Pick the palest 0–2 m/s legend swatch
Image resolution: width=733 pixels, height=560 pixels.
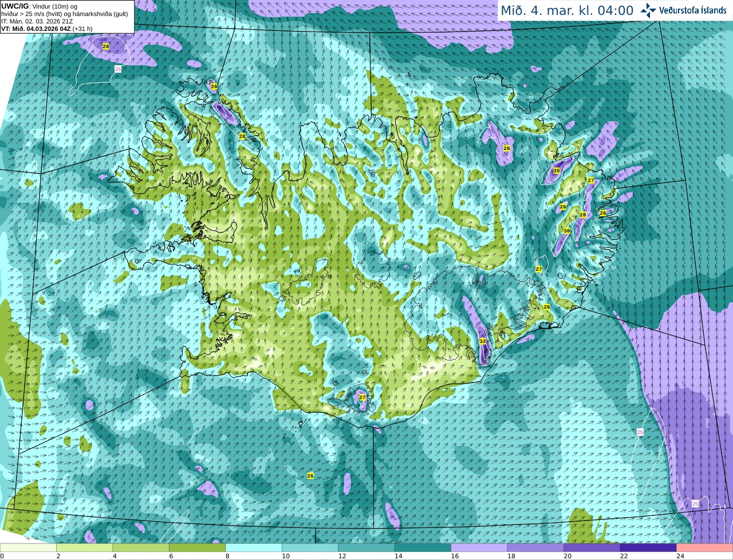point(28,547)
